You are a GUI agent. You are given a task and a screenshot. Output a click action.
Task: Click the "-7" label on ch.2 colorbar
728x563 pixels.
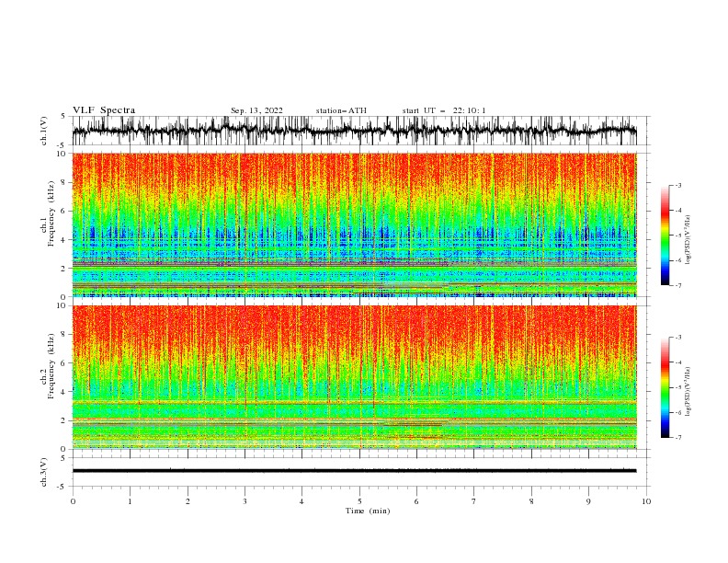click(678, 438)
